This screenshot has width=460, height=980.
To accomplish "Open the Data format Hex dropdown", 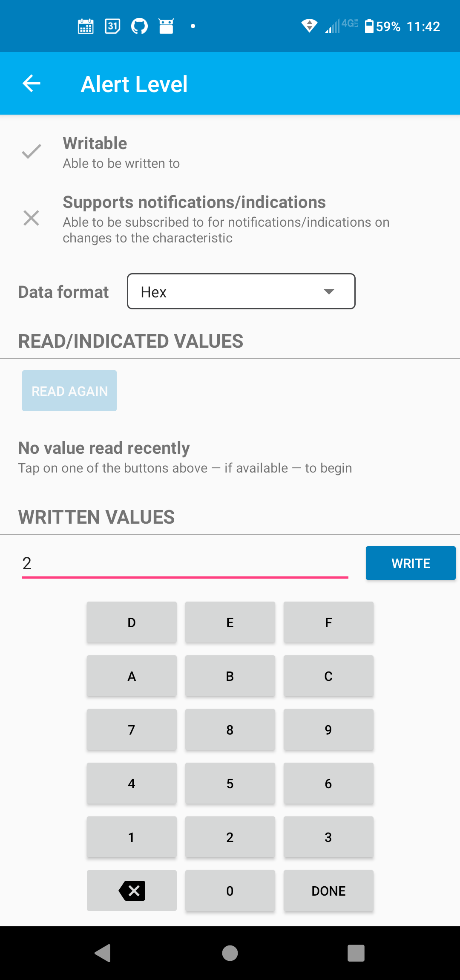I will tap(241, 291).
